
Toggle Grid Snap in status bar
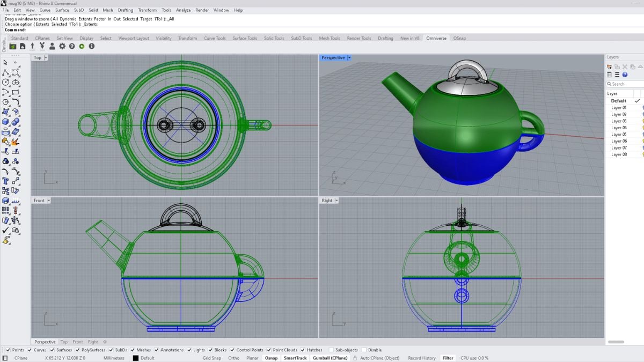211,358
